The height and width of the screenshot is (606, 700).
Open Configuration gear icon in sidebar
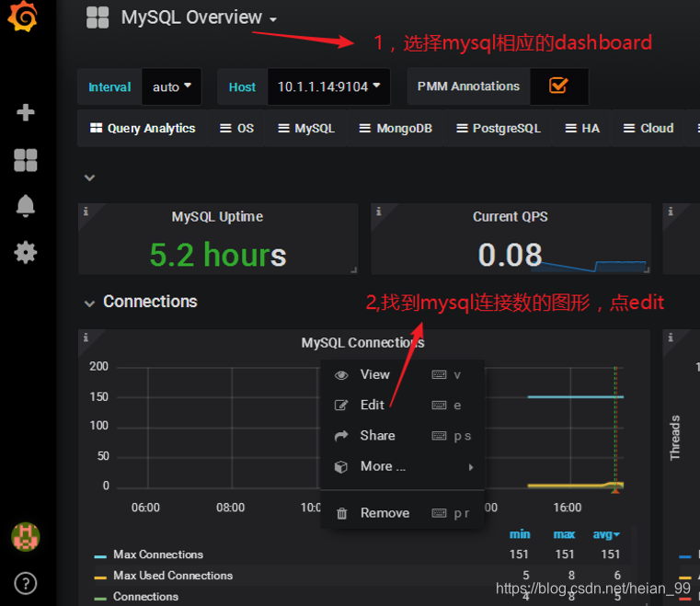click(26, 252)
